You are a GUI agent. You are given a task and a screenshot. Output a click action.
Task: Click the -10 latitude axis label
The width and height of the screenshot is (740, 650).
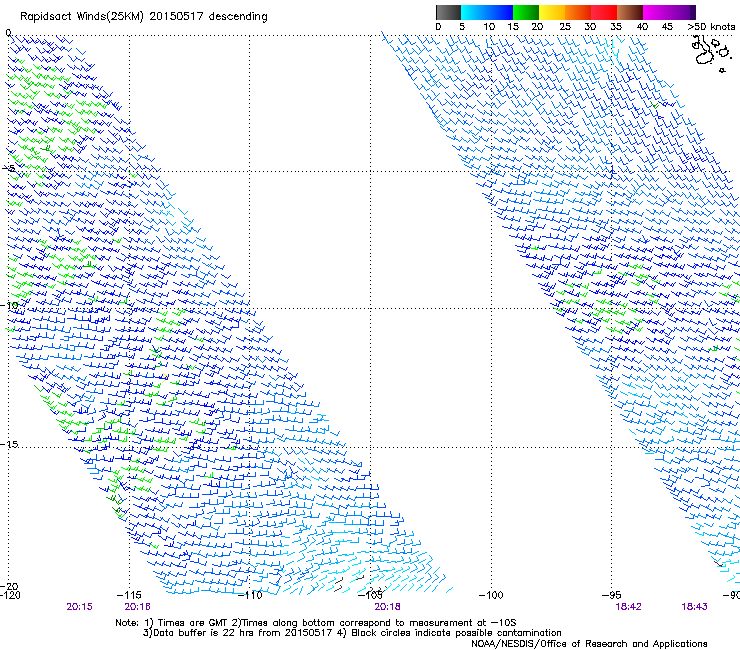9,305
